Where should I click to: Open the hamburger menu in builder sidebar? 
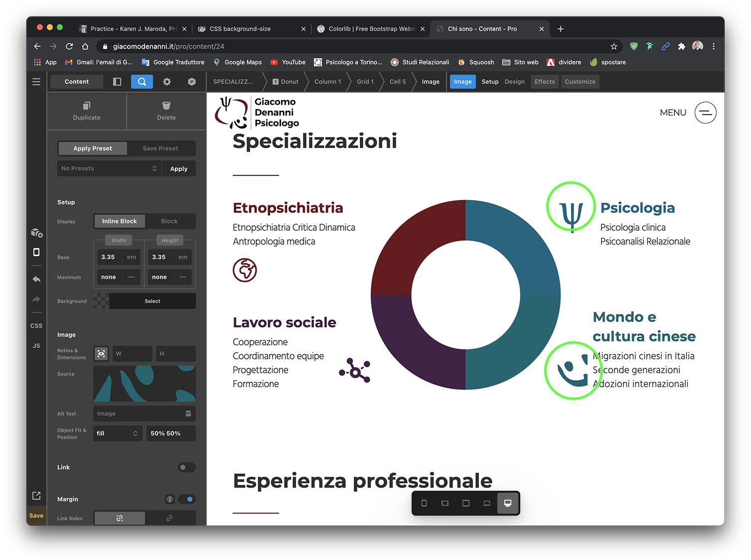[x=36, y=82]
